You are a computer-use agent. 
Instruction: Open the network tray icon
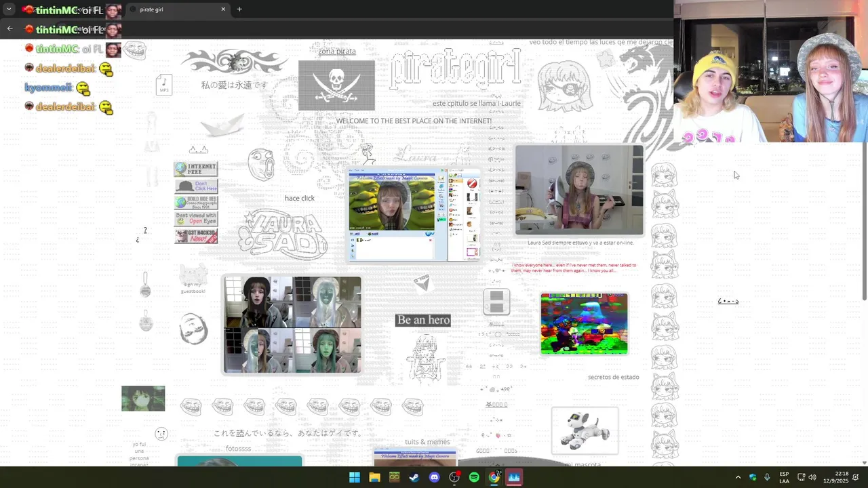pyautogui.click(x=801, y=477)
